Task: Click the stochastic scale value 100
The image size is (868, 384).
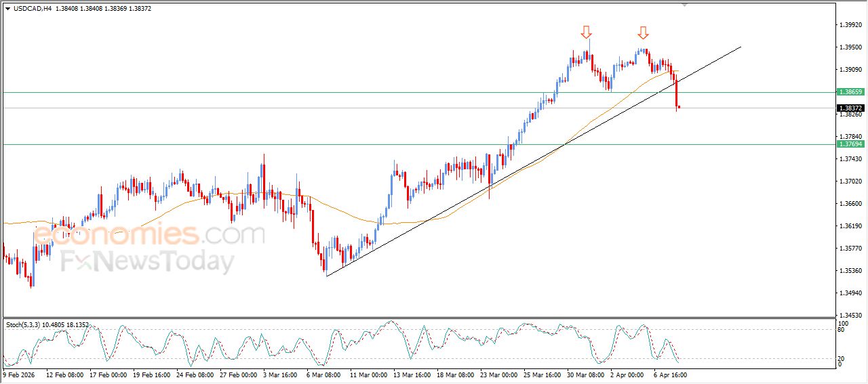Action: coord(843,324)
